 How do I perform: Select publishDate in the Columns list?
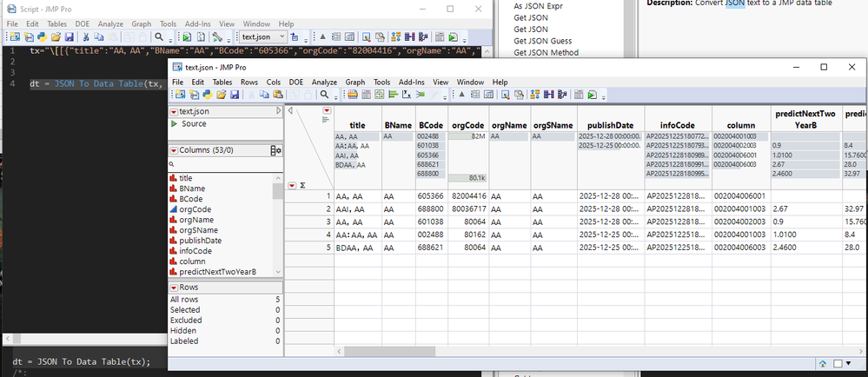pos(201,241)
